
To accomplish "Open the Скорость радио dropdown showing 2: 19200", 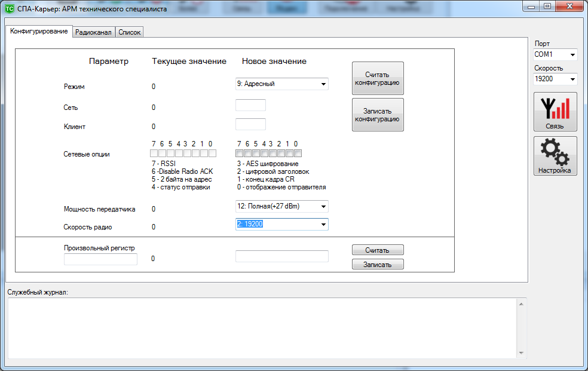I will click(x=282, y=224).
